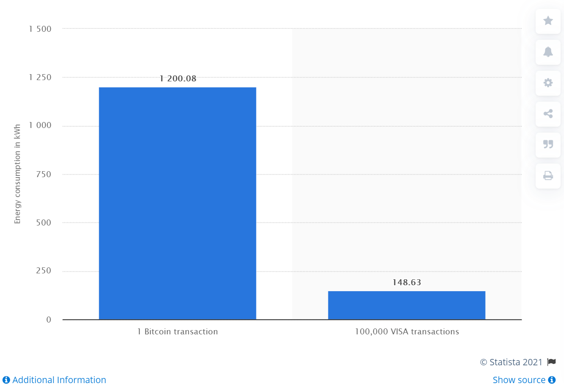
Task: Click the 'Energy consumption in kWh' axis title
Action: point(17,174)
